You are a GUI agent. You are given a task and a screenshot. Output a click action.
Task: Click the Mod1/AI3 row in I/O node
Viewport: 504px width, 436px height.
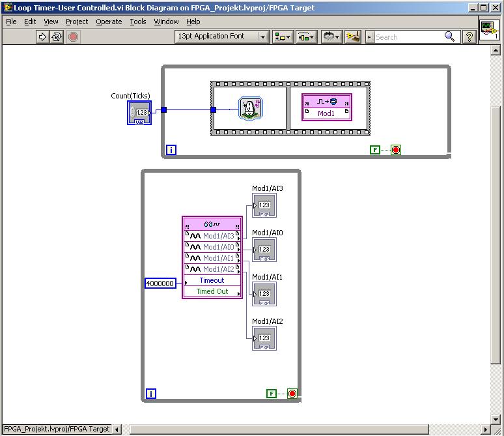[212, 236]
